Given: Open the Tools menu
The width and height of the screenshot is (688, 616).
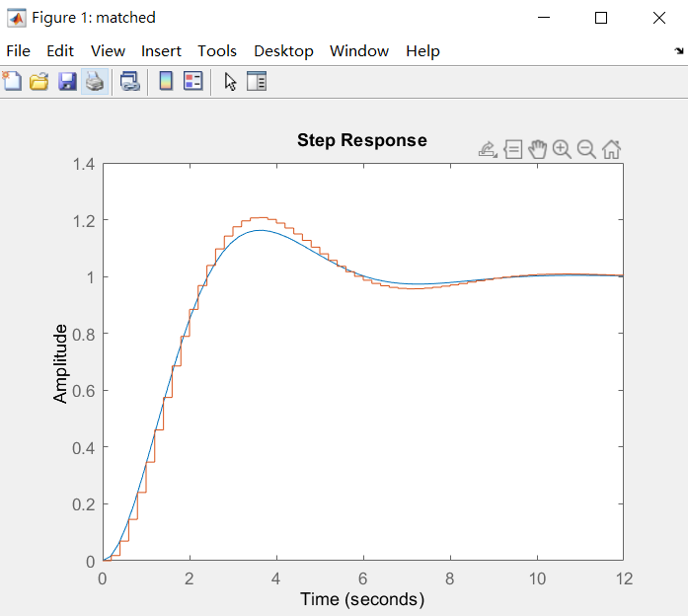Looking at the screenshot, I should [x=217, y=51].
